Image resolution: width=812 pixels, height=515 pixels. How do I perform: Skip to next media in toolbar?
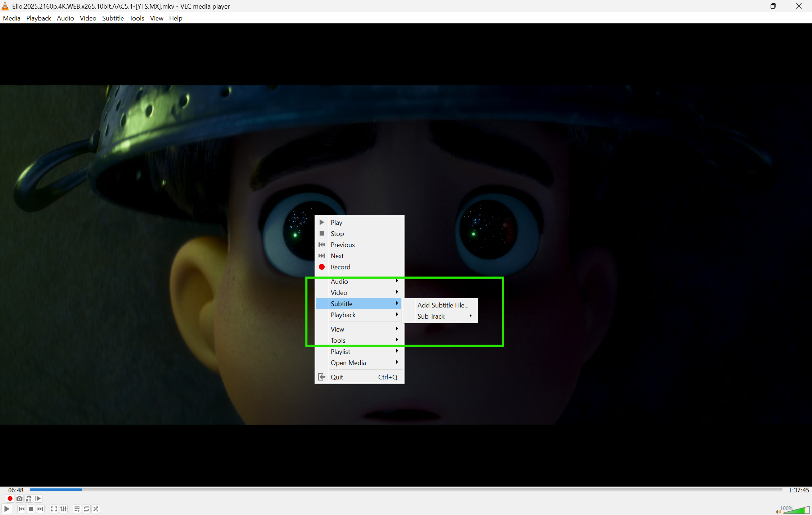(x=40, y=509)
